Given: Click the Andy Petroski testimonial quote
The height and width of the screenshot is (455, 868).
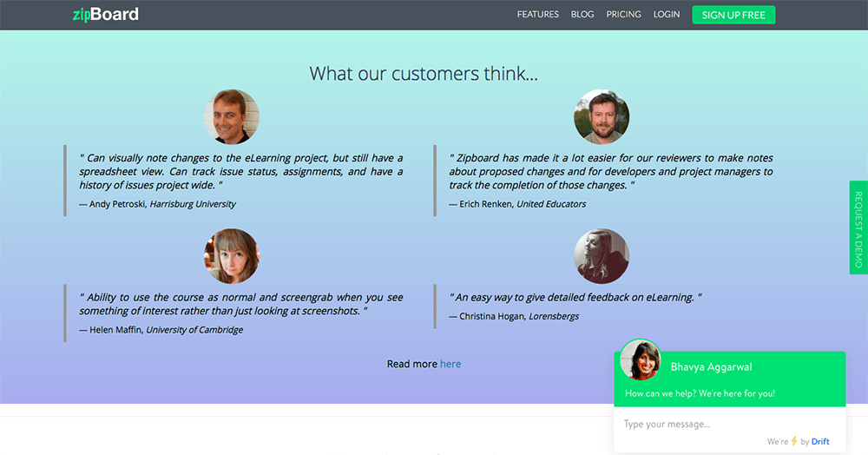Looking at the screenshot, I should click(240, 172).
